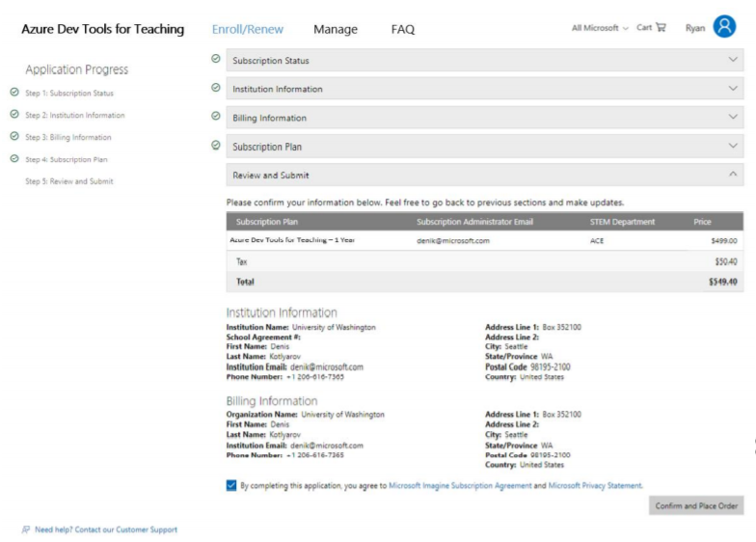The image size is (756, 542).
Task: Click the STEM Department column header
Action: tap(622, 222)
